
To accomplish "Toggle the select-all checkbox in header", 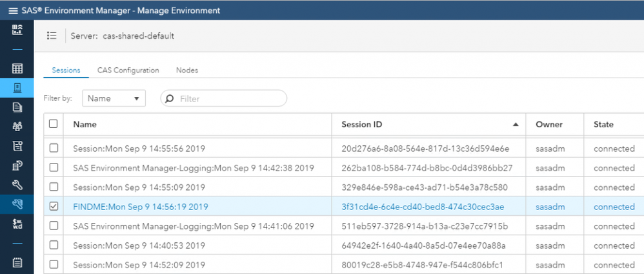I will pyautogui.click(x=54, y=124).
